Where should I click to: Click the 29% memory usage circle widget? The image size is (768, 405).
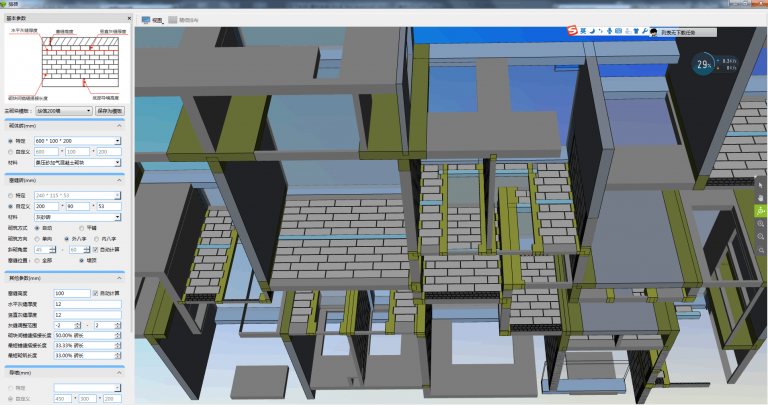[705, 66]
